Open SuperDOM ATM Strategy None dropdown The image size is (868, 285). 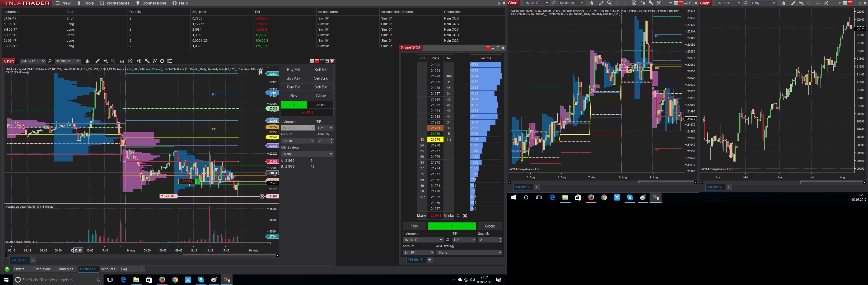coord(469,252)
